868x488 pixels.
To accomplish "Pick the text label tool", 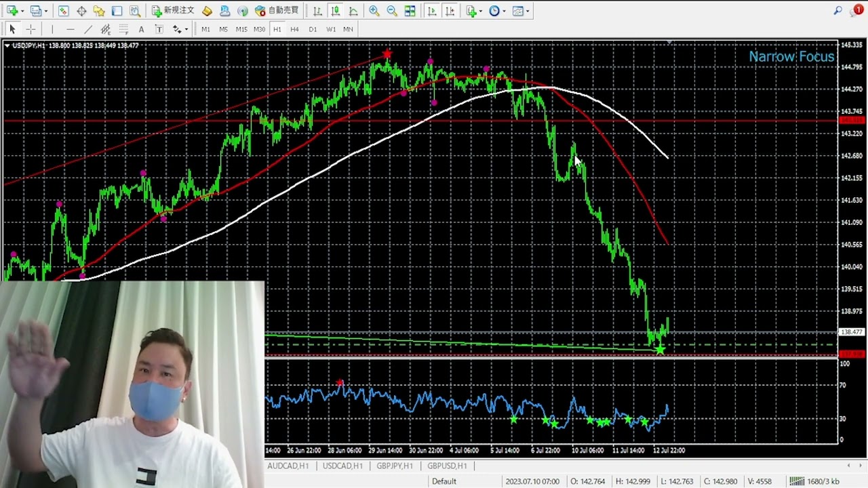I will (x=141, y=29).
